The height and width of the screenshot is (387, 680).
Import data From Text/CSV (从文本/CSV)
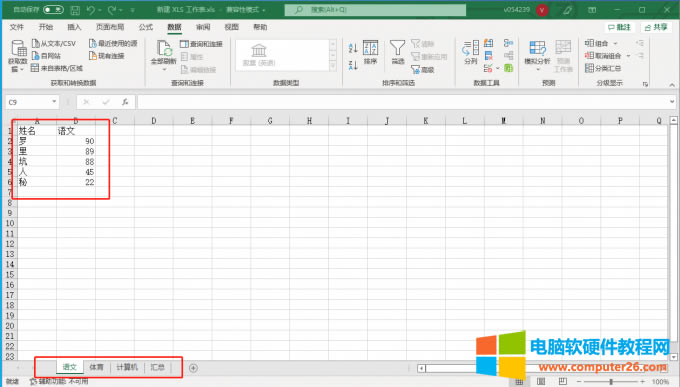point(54,43)
